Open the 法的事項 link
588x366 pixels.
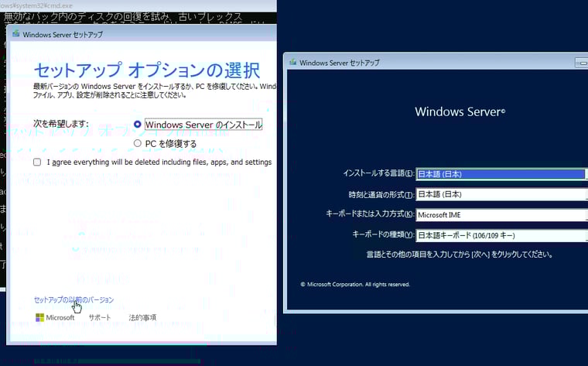point(142,317)
